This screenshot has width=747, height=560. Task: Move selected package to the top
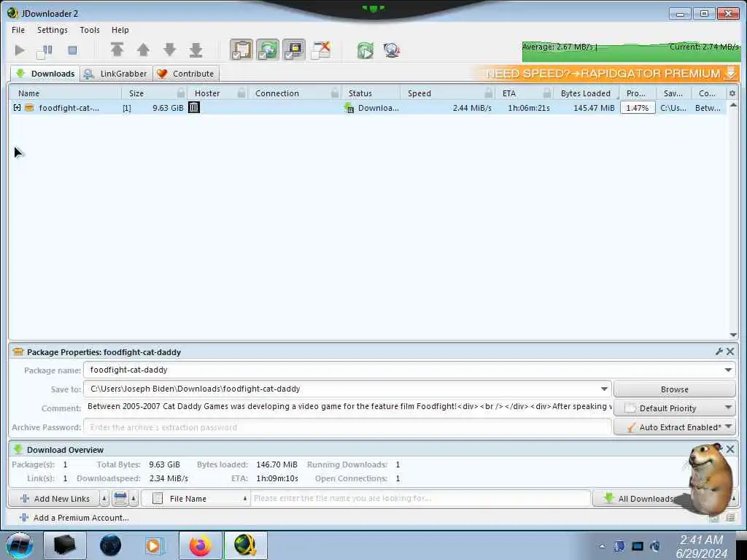117,50
